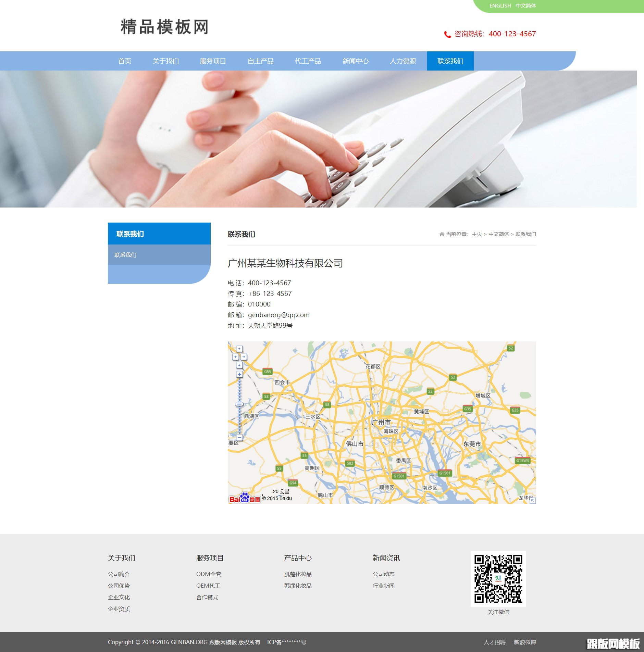Zoom in using the map plus button
644x652 pixels.
tap(239, 374)
